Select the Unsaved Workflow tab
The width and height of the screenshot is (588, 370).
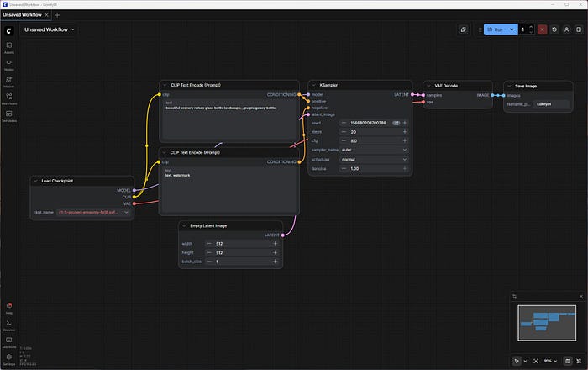[x=22, y=15]
